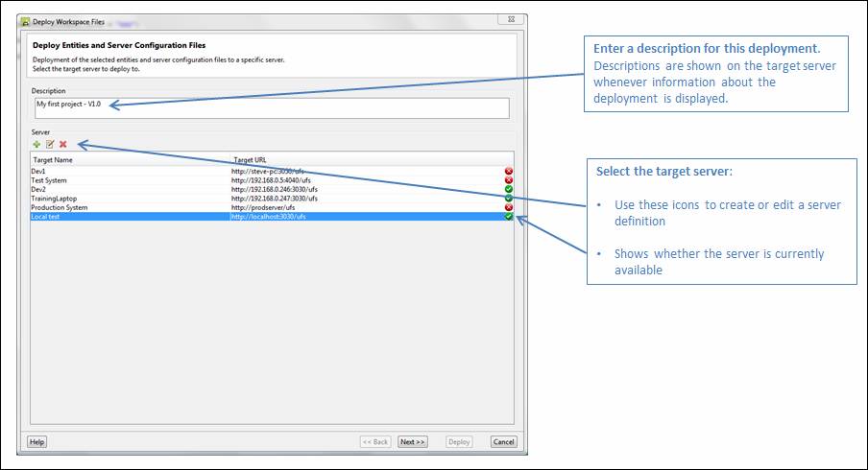This screenshot has width=868, height=470.
Task: Sort by Target URL column header
Action: coord(365,159)
